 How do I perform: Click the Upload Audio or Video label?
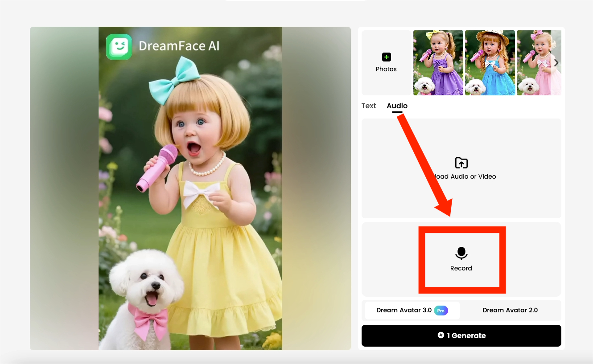465,176
